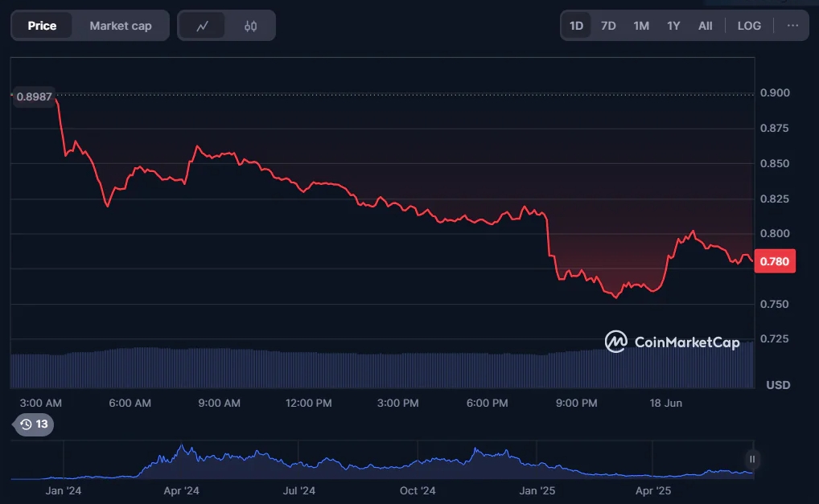Set chart range to 1D
This screenshot has width=819, height=504.
coord(576,26)
